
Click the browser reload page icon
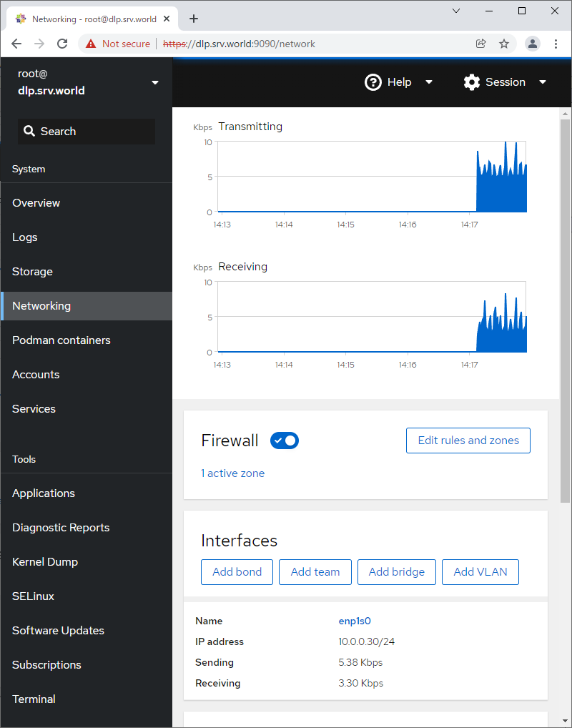point(62,44)
